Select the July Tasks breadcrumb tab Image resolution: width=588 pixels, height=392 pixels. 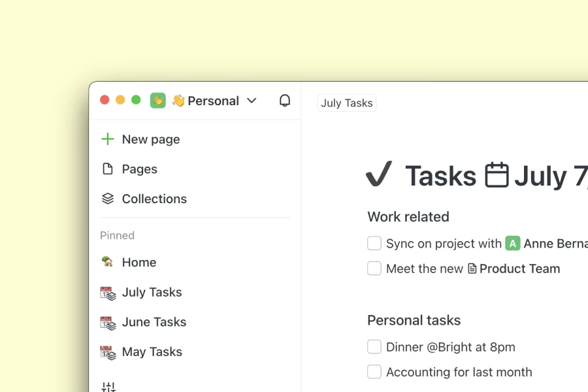tap(346, 103)
